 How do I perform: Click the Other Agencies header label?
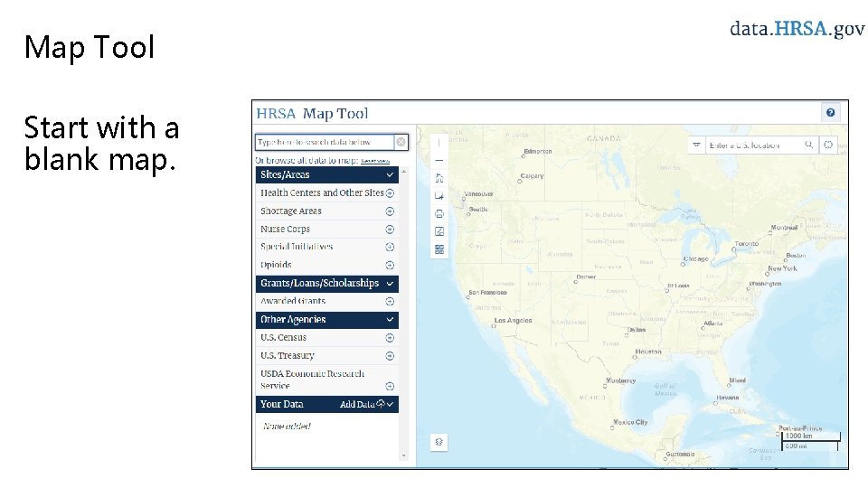click(293, 319)
